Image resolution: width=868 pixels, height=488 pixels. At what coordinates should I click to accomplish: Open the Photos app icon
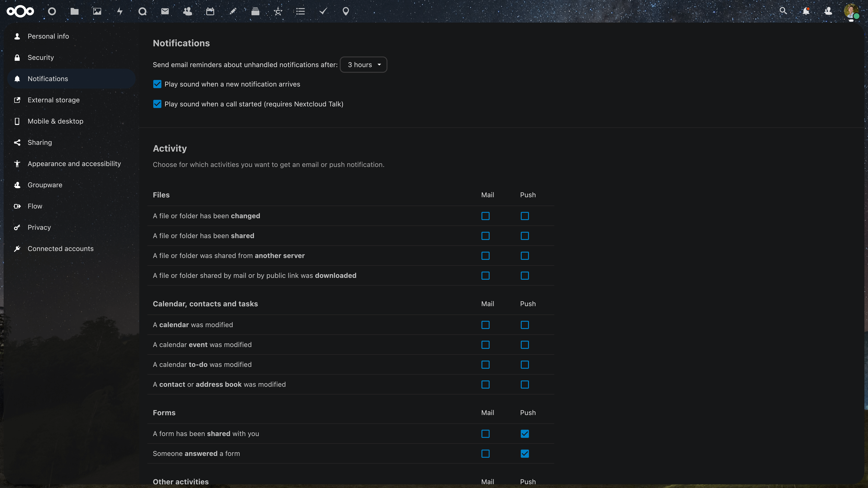coord(97,11)
